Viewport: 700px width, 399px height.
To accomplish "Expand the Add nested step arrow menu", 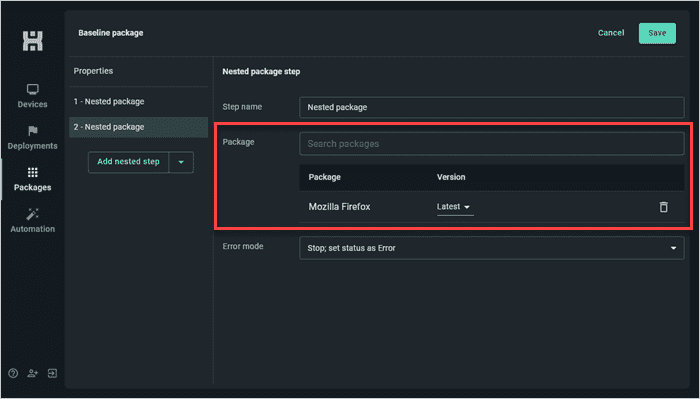I will tap(181, 162).
